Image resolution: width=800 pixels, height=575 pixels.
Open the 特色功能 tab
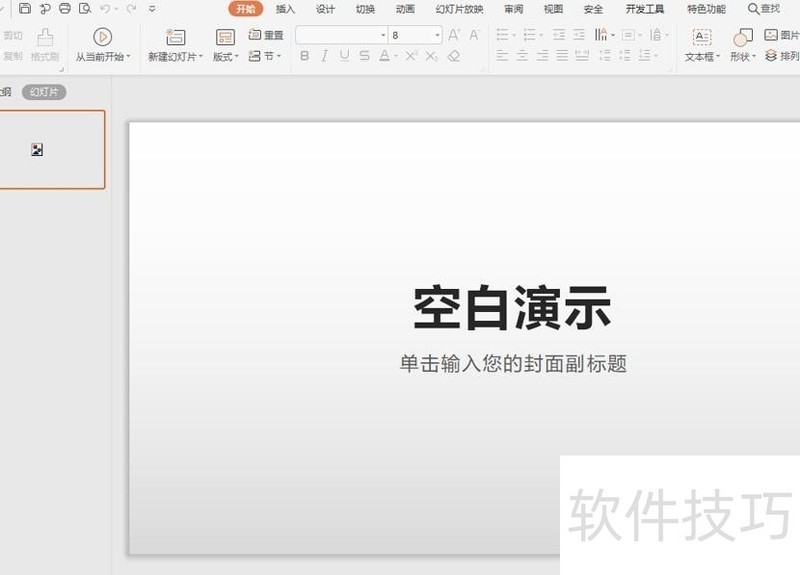click(706, 9)
